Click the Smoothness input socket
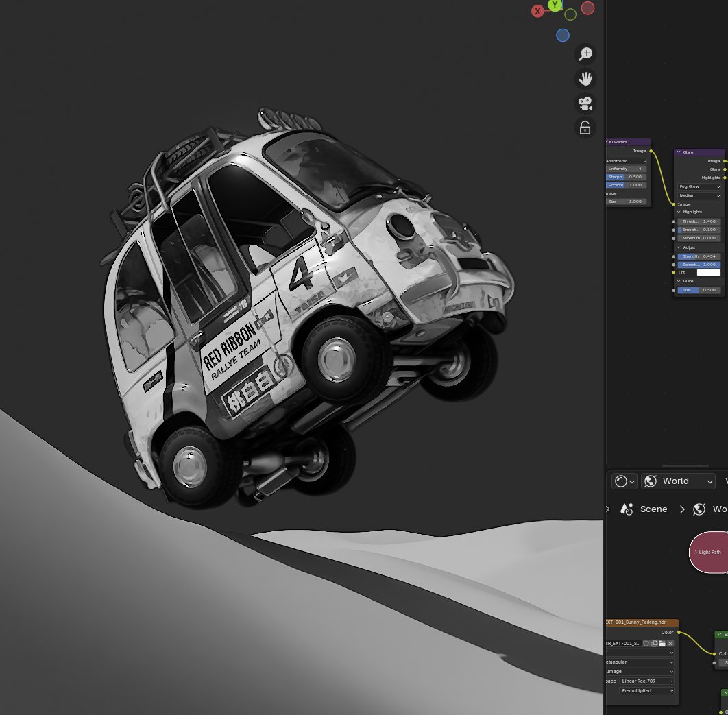 tap(674, 230)
